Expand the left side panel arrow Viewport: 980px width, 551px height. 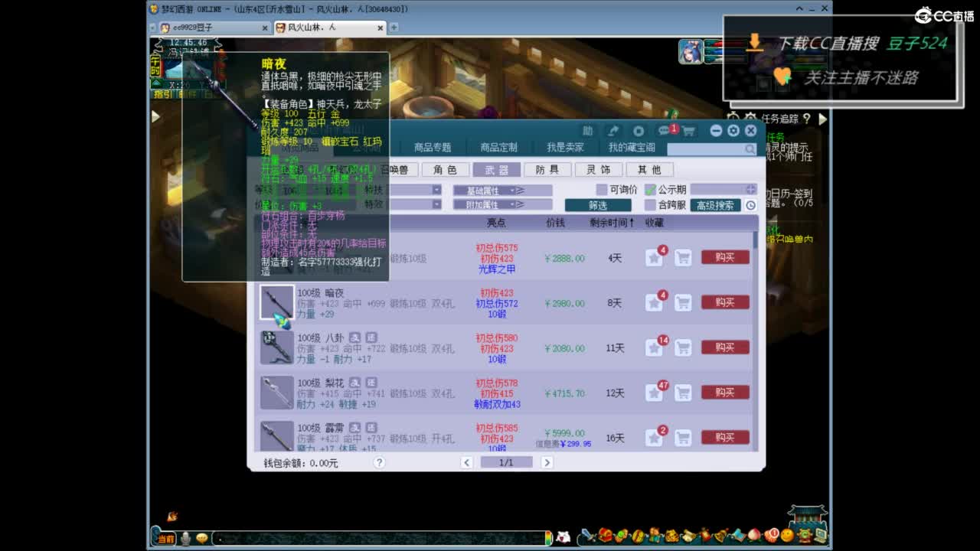coord(155,117)
